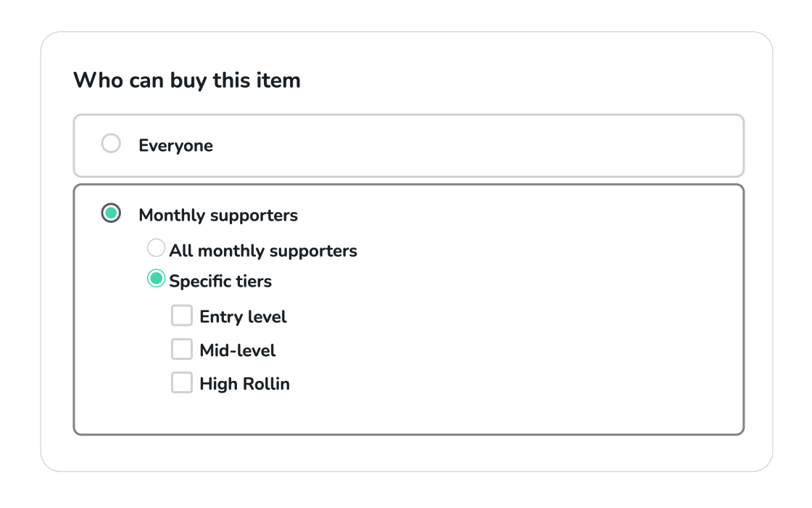The image size is (812, 508).
Task: Select the Everyone radio button
Action: coord(111,143)
